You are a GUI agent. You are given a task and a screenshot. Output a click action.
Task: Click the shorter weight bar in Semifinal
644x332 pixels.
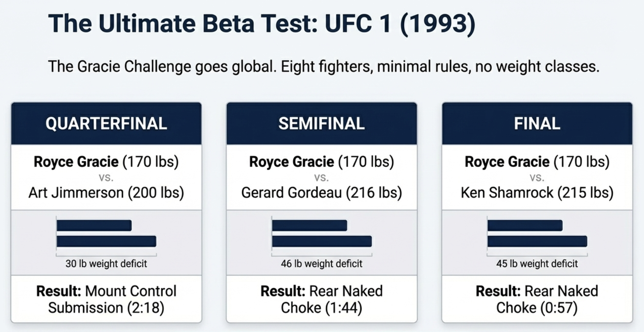tap(309, 226)
